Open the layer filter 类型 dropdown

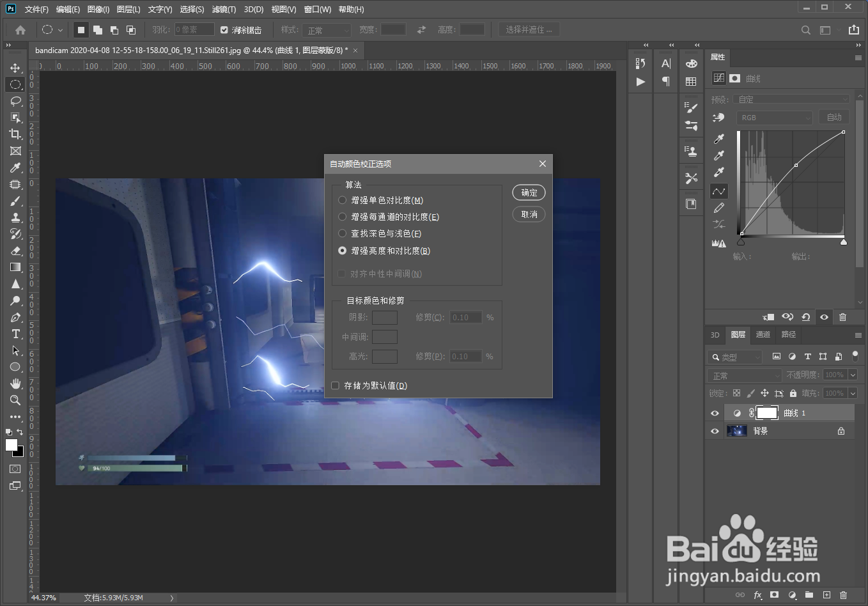pos(736,357)
